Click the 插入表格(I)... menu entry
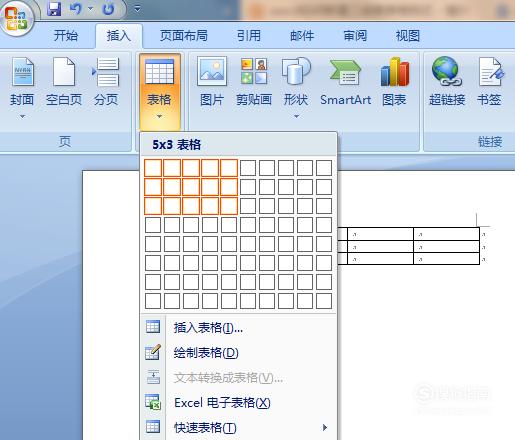The image size is (515, 440). coord(238,328)
